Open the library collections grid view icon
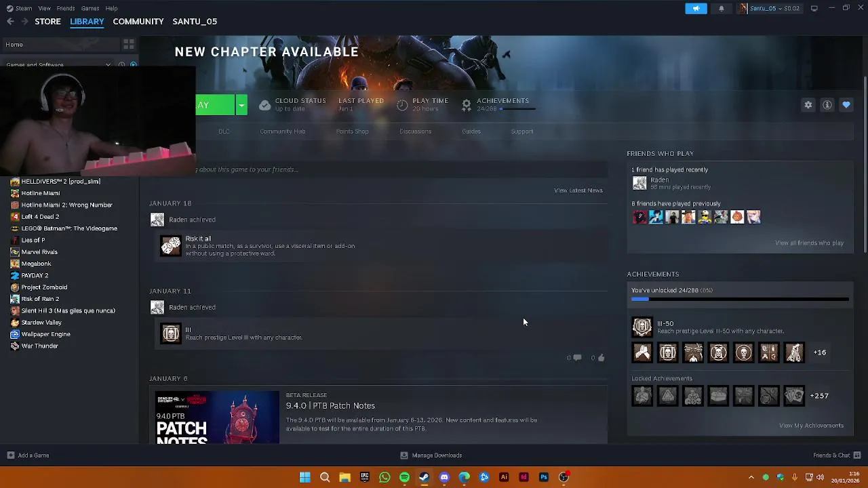 [128, 45]
